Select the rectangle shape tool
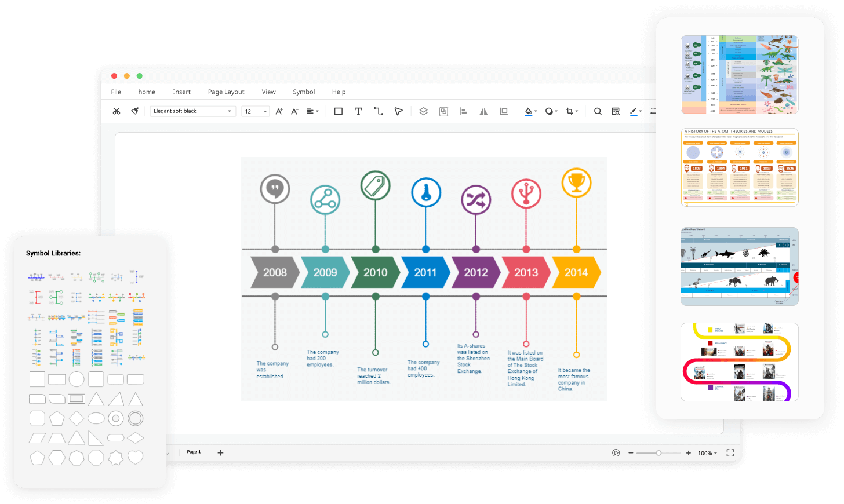Viewport: 844px width, 504px height. click(x=339, y=111)
